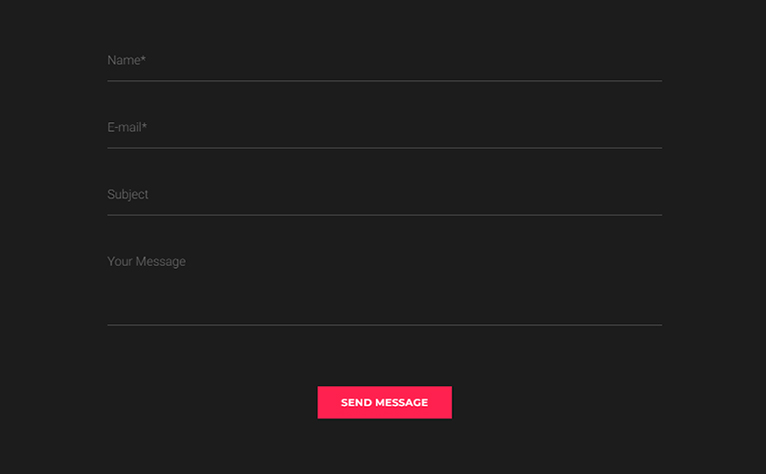Screen dimensions: 766x474
Task: Place cursor in the required E-mail box
Action: tap(384, 128)
